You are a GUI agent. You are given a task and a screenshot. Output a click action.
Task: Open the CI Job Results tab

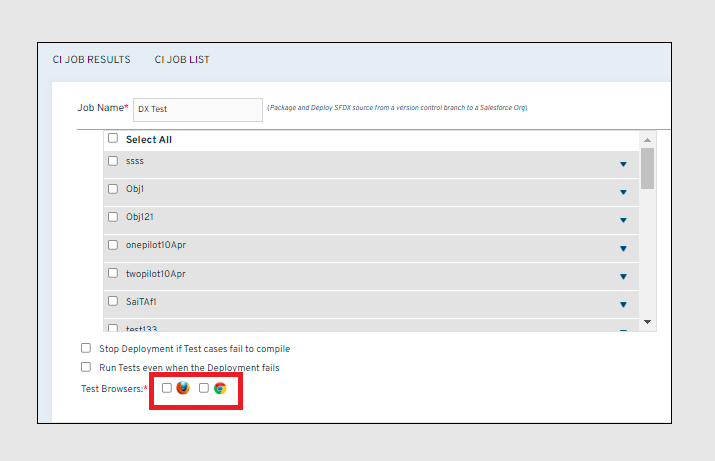pyautogui.click(x=91, y=60)
